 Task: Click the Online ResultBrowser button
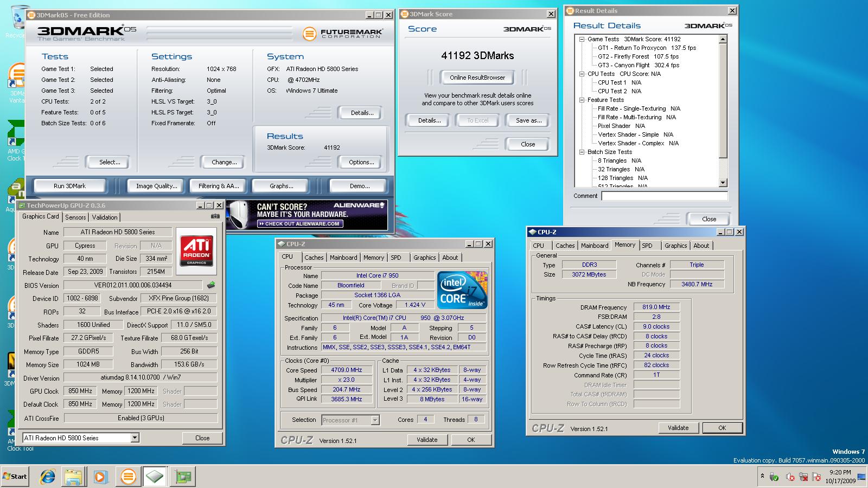[x=477, y=78]
